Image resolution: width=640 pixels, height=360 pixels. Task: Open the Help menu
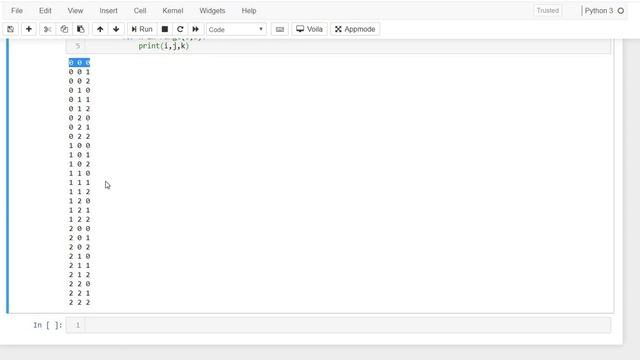[x=249, y=11]
